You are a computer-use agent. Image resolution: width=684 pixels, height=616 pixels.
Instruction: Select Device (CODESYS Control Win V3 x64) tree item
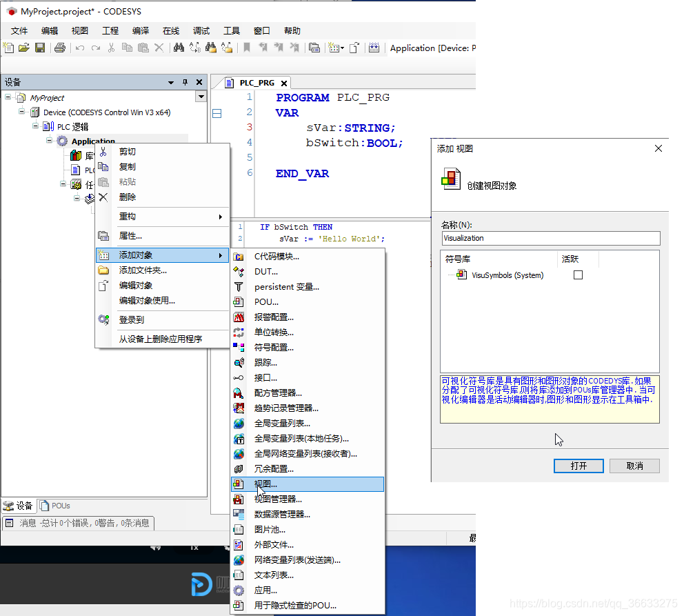tap(106, 112)
